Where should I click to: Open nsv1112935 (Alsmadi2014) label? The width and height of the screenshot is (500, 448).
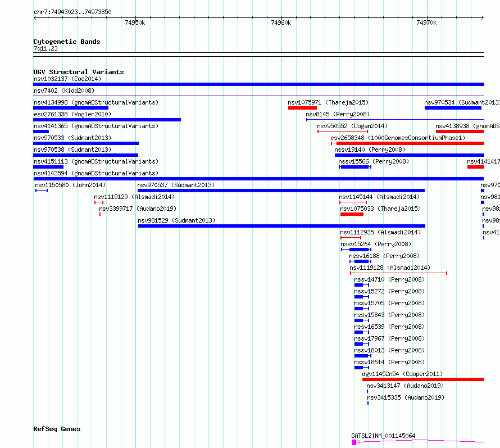tap(380, 232)
